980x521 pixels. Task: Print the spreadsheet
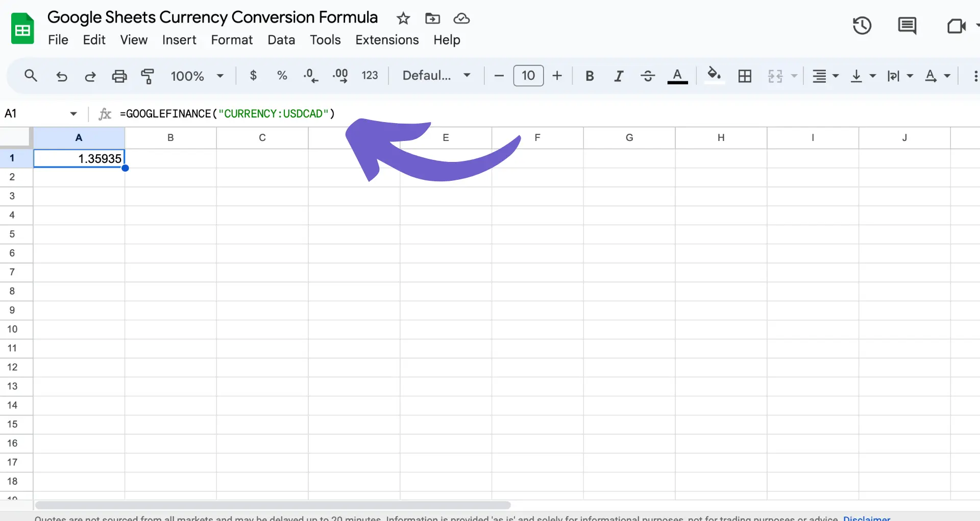coord(119,76)
